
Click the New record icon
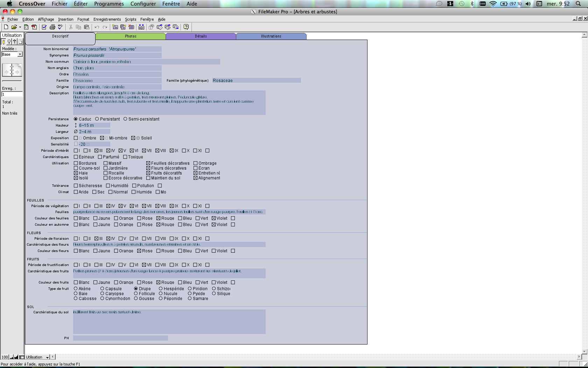(115, 27)
